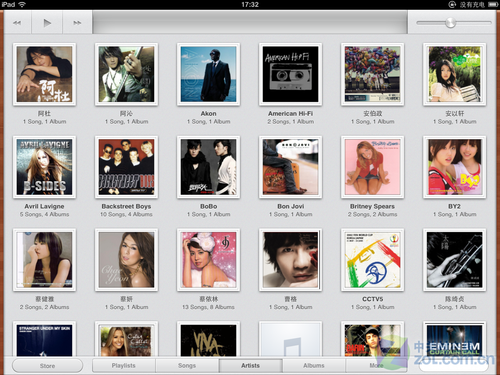Click '10 Songs, 4 Albums' text
This screenshot has width=500, height=375.
click(x=126, y=214)
